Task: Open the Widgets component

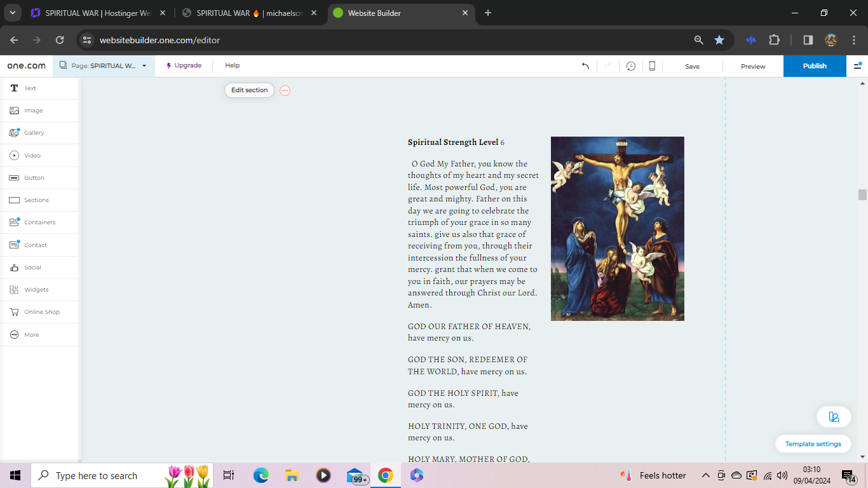Action: 39,290
